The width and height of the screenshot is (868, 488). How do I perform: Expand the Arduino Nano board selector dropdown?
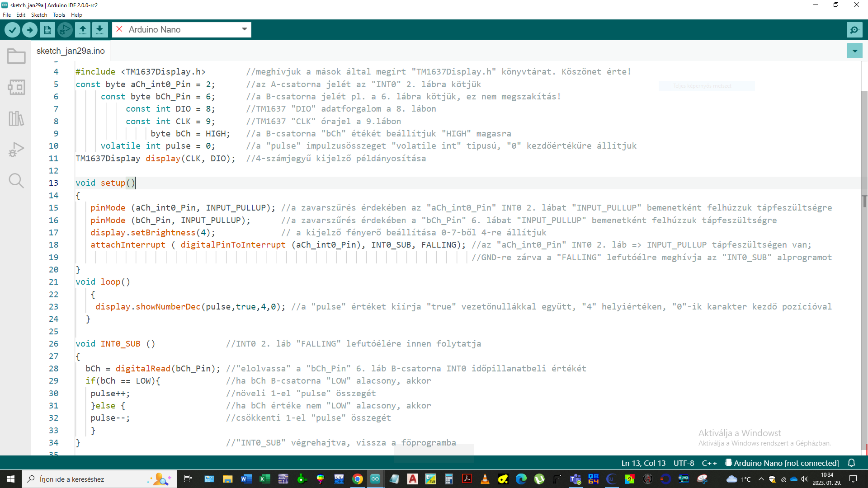coord(244,29)
